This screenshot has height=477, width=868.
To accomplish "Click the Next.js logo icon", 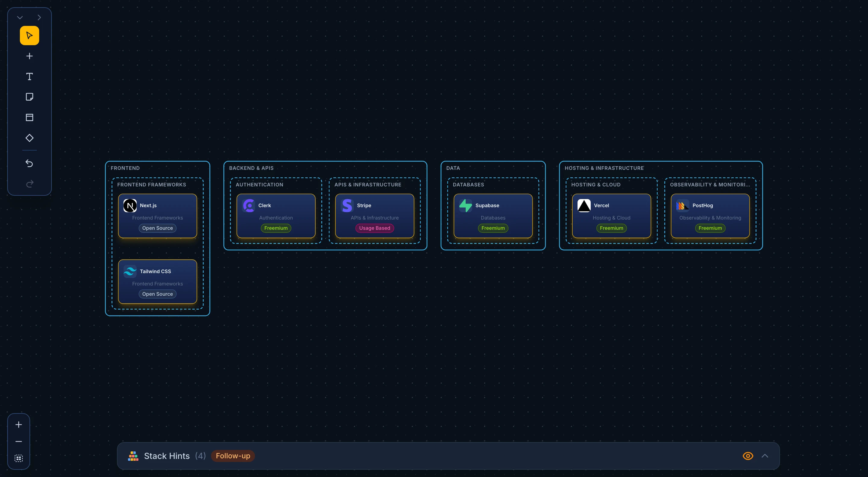I will click(x=130, y=205).
